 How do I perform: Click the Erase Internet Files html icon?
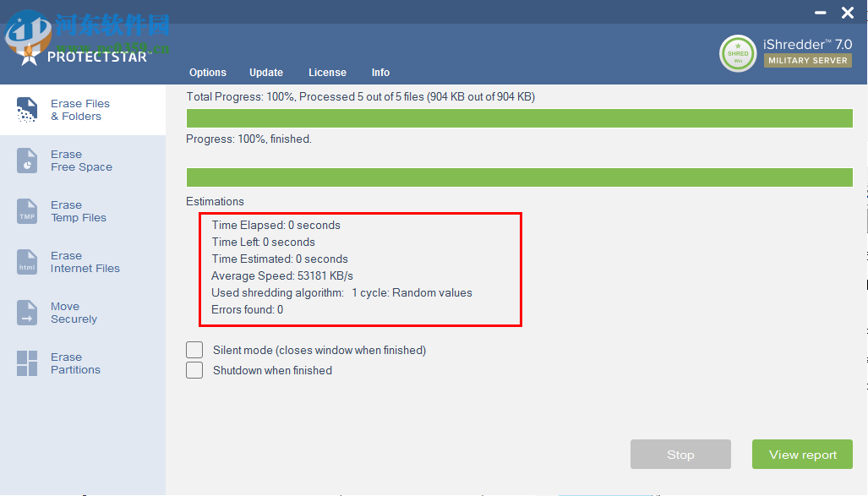click(26, 262)
